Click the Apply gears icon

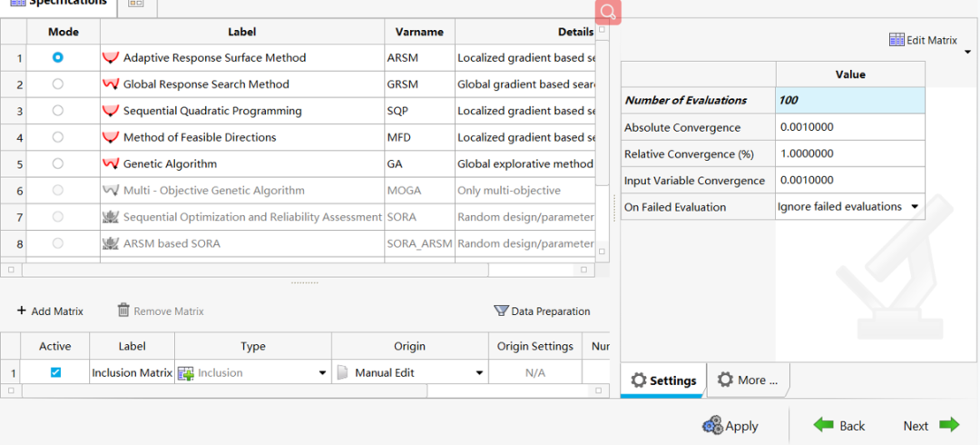(712, 426)
